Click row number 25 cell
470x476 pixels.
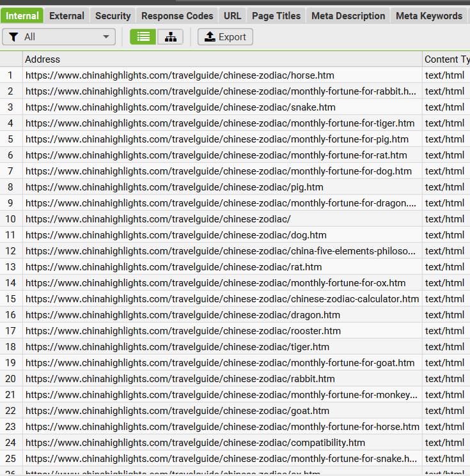11,459
